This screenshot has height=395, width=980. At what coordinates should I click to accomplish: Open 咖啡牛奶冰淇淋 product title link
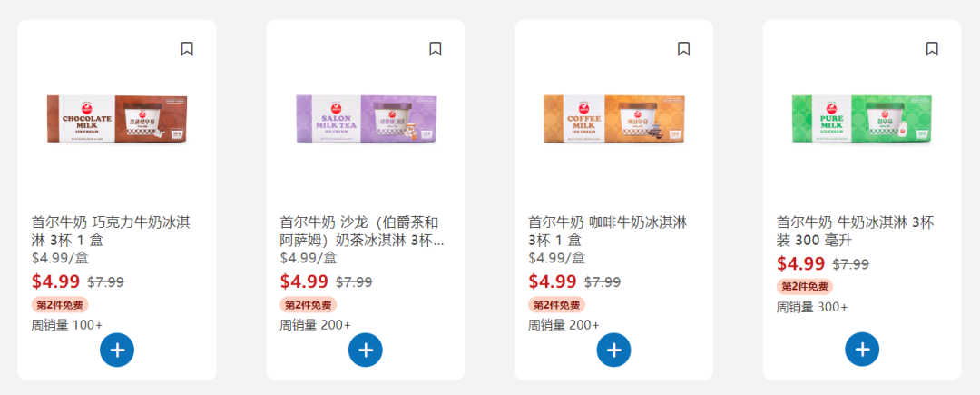tap(608, 231)
